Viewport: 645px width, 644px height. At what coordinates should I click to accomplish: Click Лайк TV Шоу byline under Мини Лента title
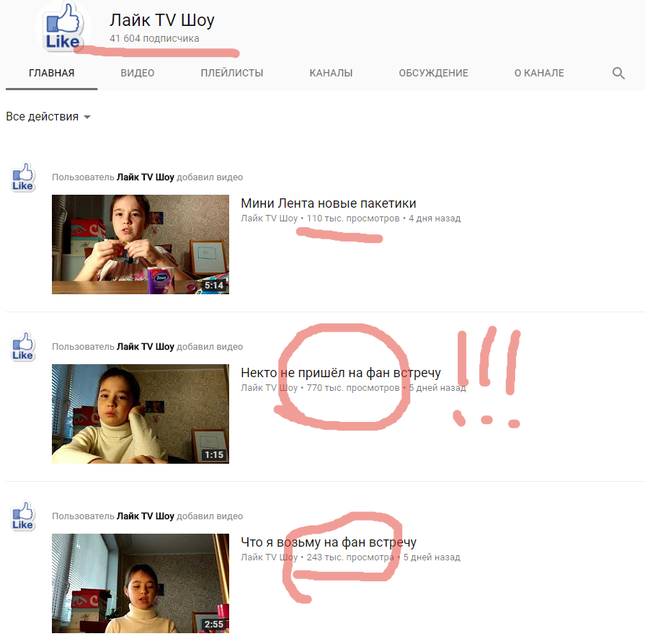pyautogui.click(x=269, y=219)
